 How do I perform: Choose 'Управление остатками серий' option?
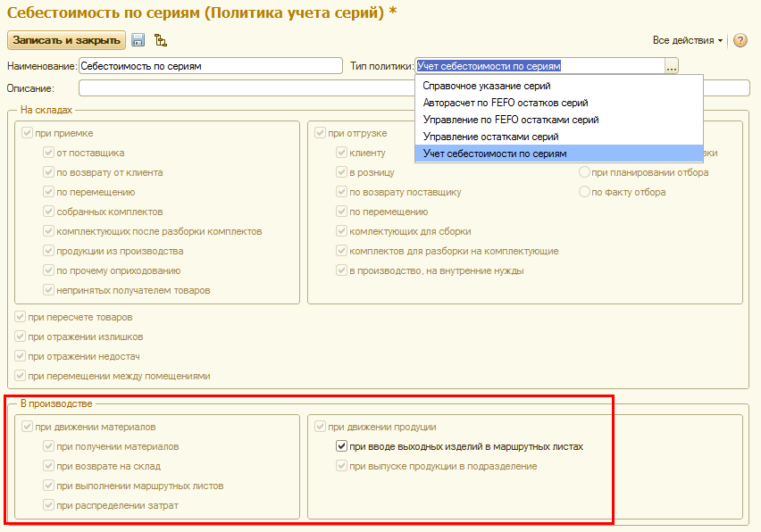(558, 137)
